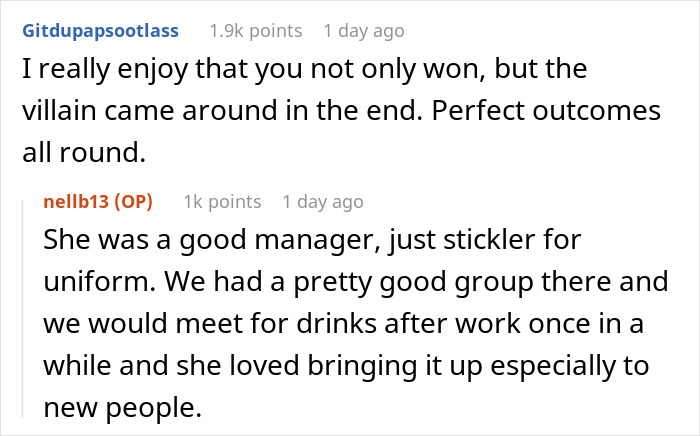Screen dimensions: 700x436
Task: Open nellb13 (OP) user profile
Action: [x=98, y=202]
